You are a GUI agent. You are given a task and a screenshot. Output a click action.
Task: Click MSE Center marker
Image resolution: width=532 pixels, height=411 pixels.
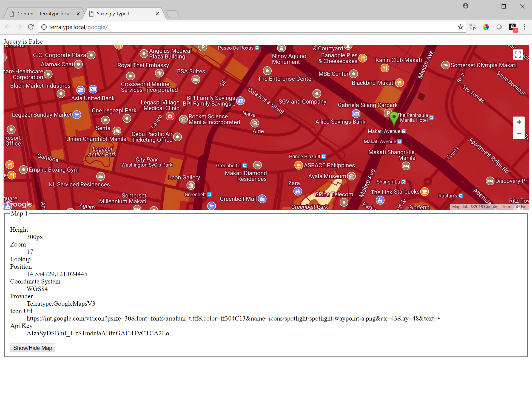(354, 74)
